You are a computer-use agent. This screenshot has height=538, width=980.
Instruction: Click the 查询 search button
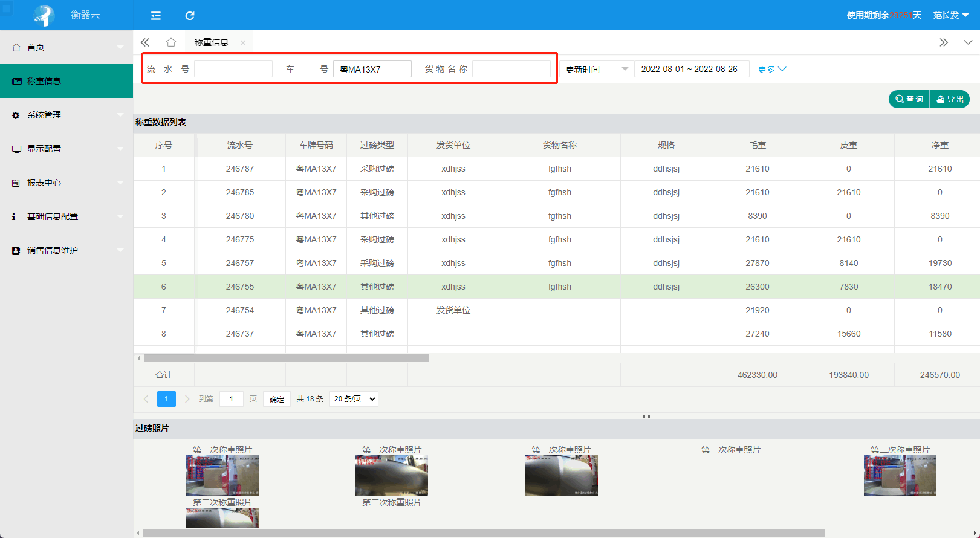(x=909, y=99)
